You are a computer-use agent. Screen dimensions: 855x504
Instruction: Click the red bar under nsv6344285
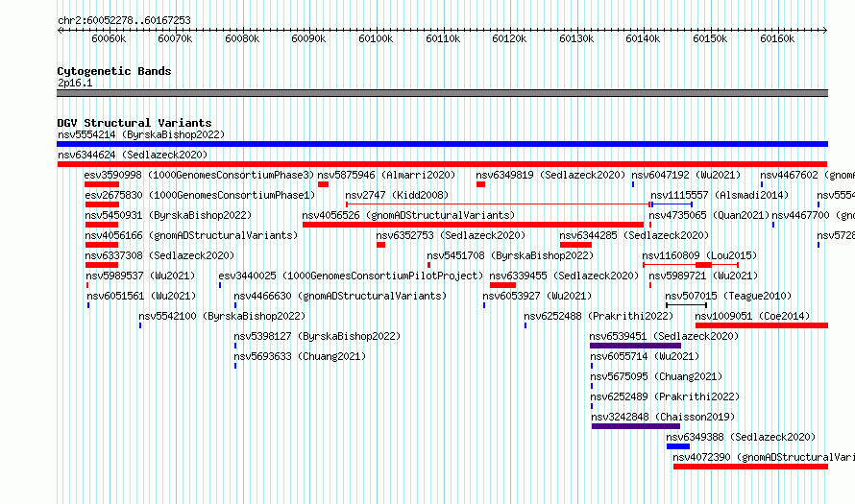click(x=575, y=245)
